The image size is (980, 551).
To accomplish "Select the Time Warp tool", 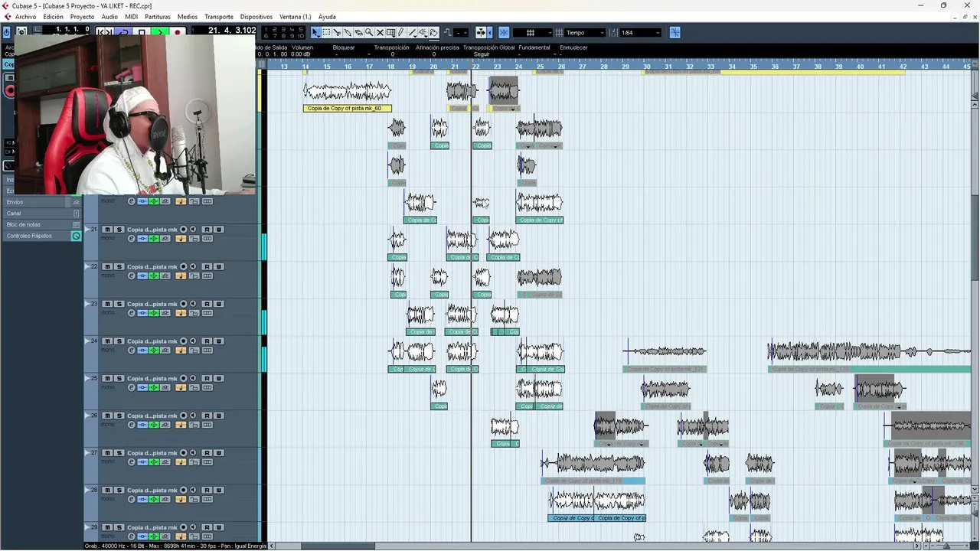I will pos(390,32).
